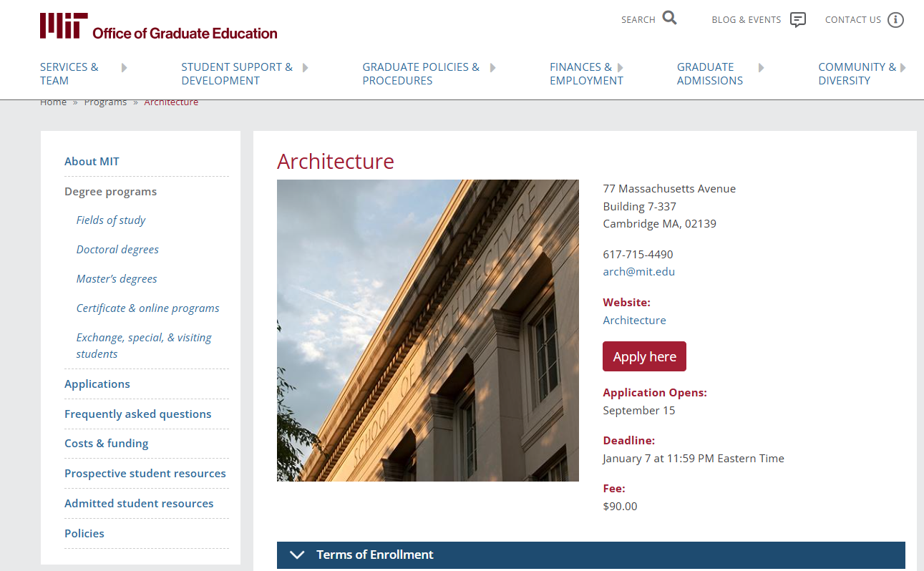
Task: Open Prospective student resources
Action: [x=145, y=474]
